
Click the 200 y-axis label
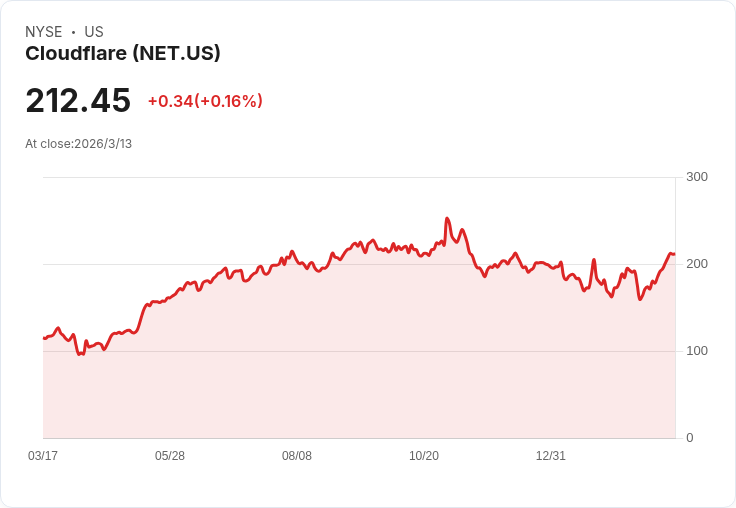tap(697, 264)
